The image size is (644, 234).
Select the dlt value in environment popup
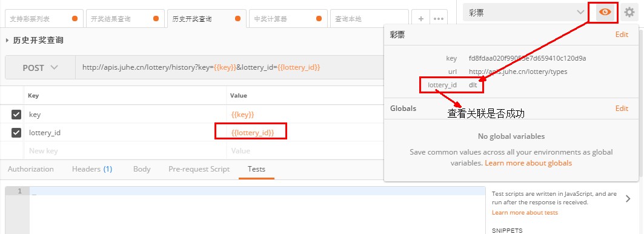click(x=473, y=85)
